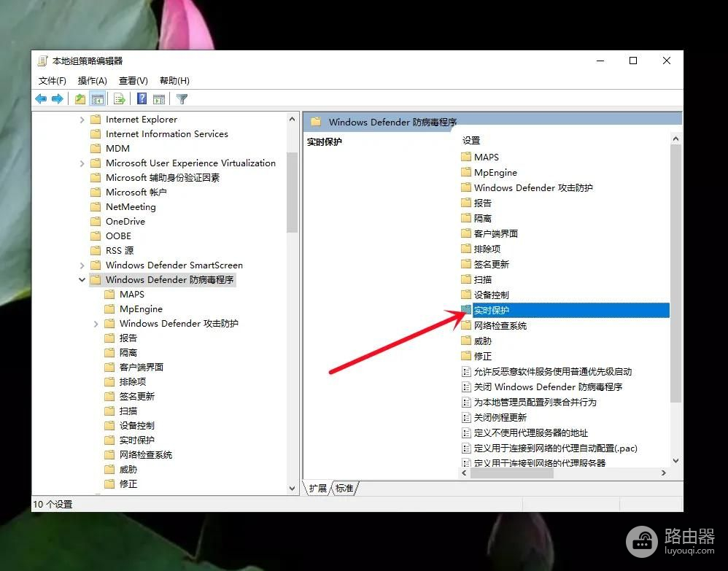Click the Filter funnel toolbar icon

point(182,99)
